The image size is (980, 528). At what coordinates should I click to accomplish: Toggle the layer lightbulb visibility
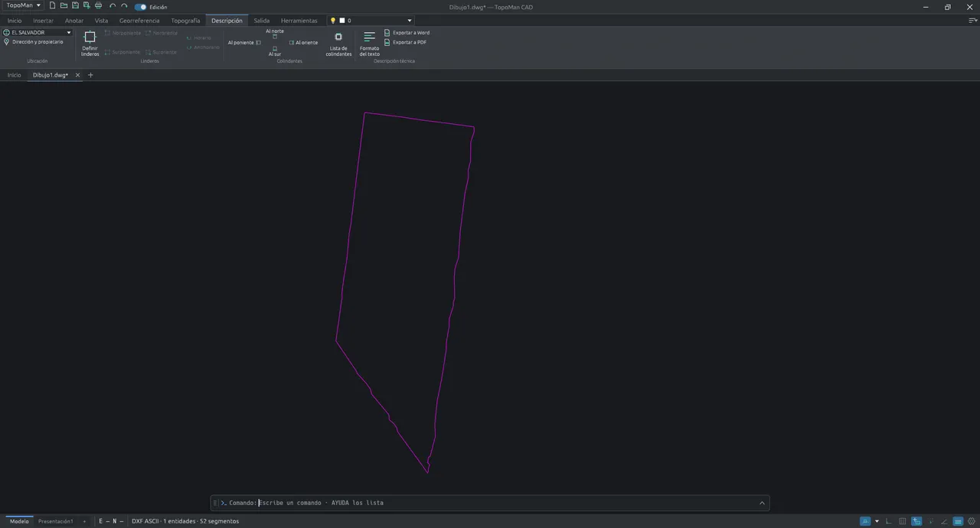[333, 21]
